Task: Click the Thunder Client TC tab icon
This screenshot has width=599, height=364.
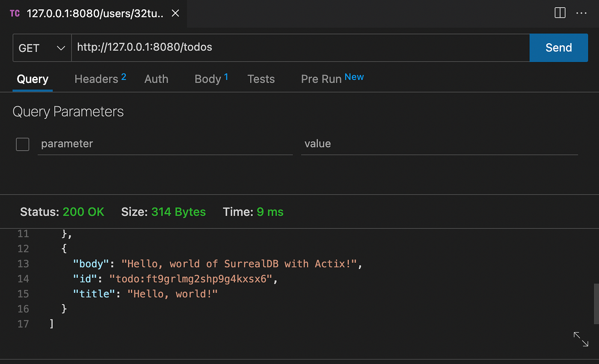Action: [x=15, y=13]
